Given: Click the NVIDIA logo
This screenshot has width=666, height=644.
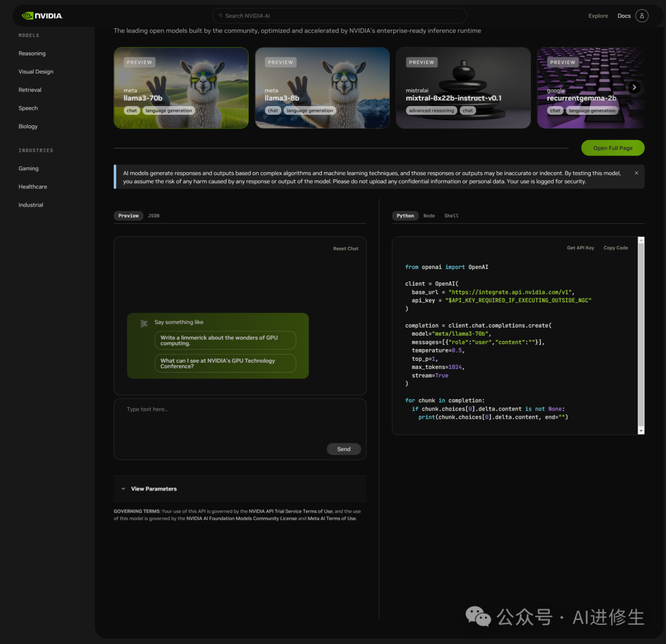Looking at the screenshot, I should pos(42,15).
